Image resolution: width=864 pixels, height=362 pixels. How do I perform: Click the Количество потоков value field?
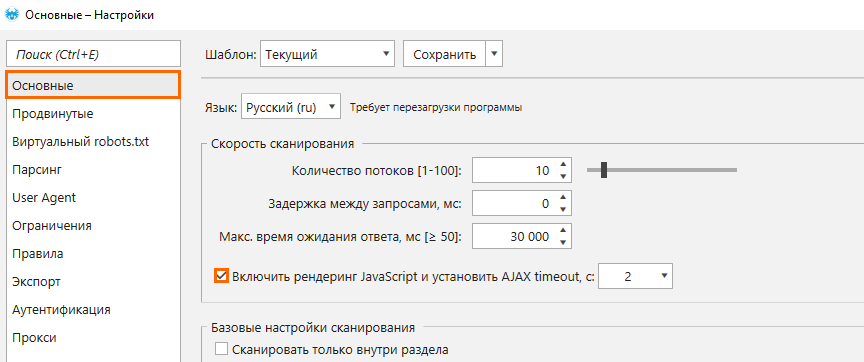tap(514, 171)
